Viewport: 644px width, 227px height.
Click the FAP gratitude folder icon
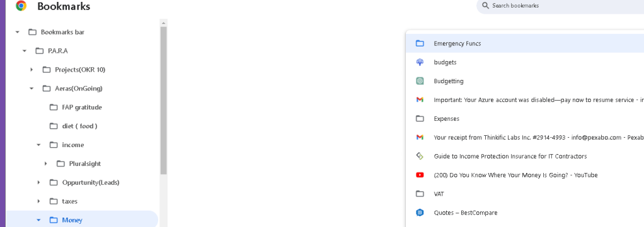(54, 108)
